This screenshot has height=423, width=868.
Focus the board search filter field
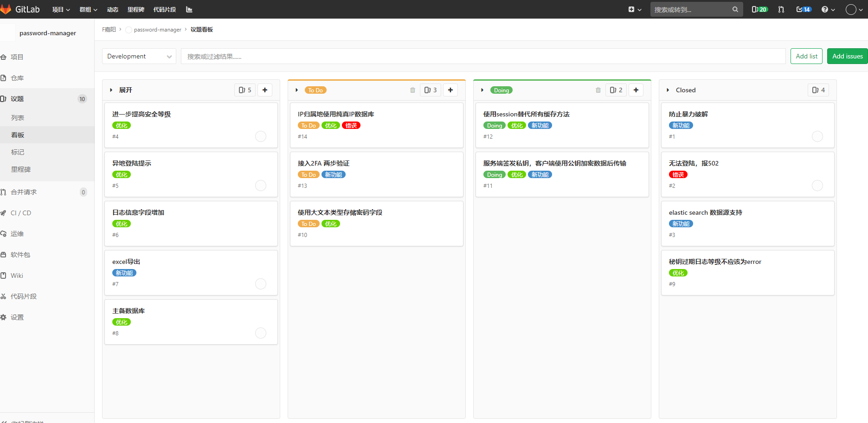pos(482,56)
